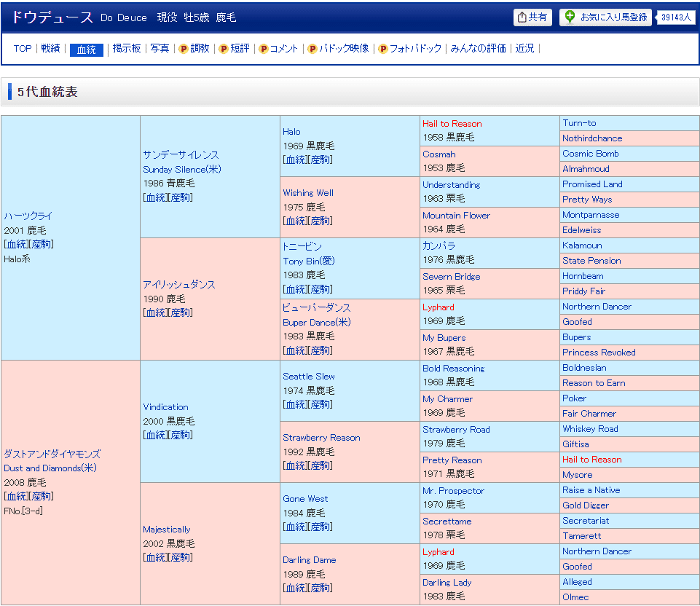Image resolution: width=700 pixels, height=606 pixels.
Task: Open Halo horse link
Action: [x=291, y=132]
